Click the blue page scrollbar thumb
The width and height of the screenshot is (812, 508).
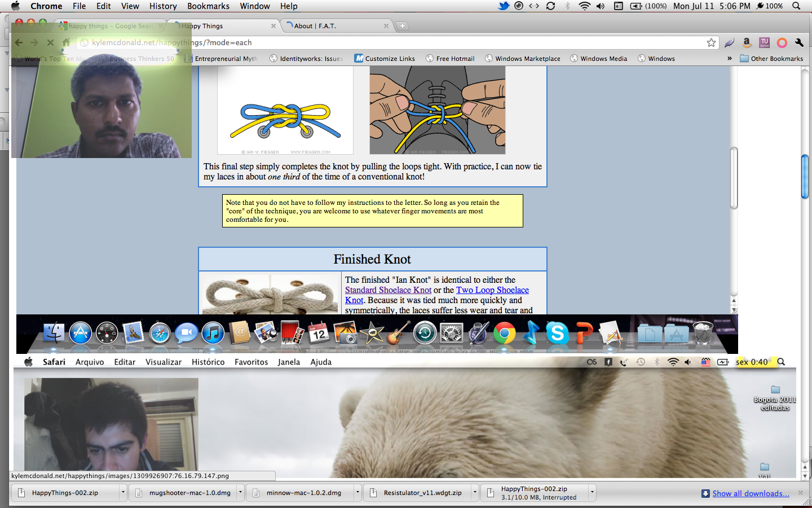pyautogui.click(x=805, y=176)
